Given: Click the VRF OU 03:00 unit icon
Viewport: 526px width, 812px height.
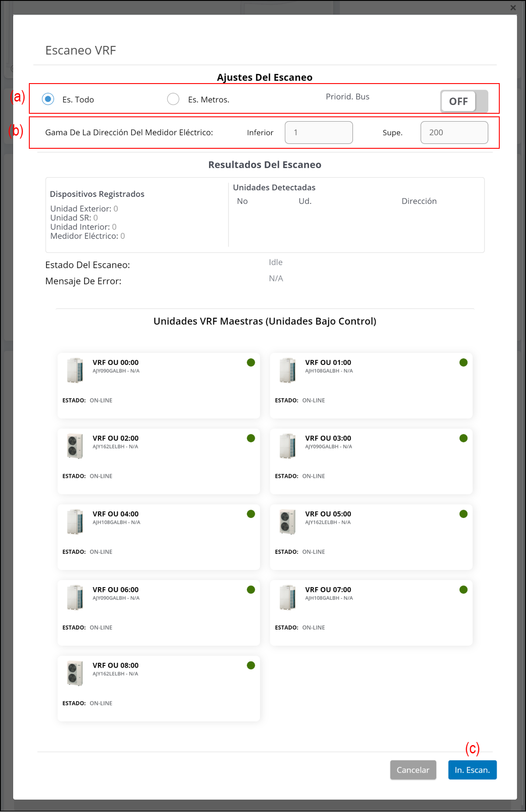Looking at the screenshot, I should (288, 446).
